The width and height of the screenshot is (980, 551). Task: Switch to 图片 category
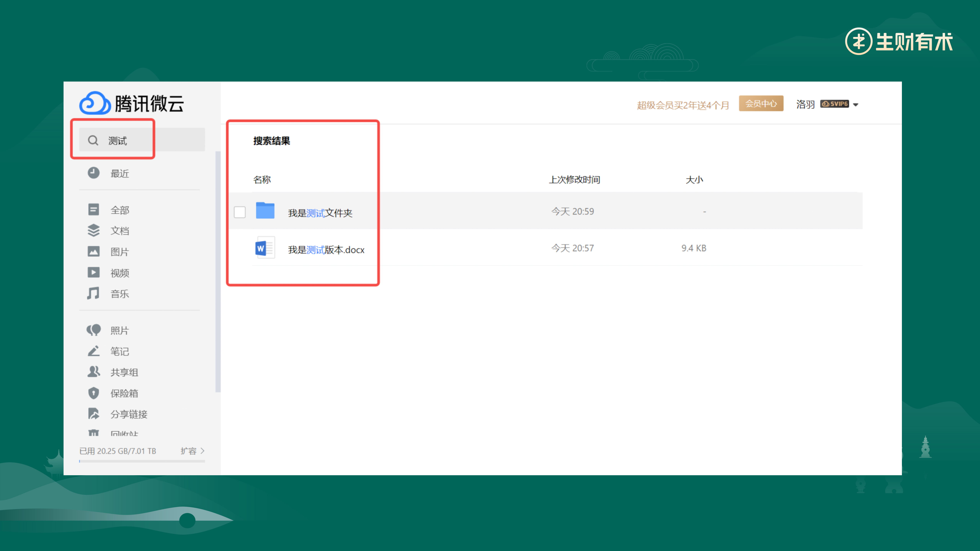coord(119,252)
